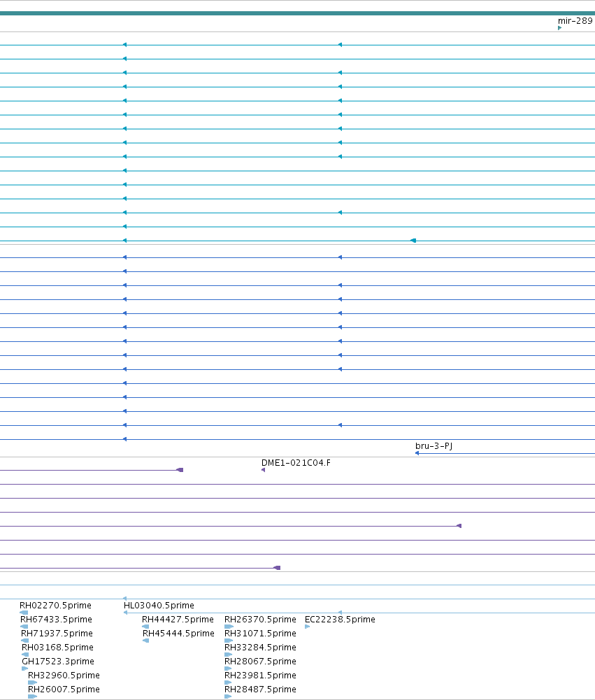The height and width of the screenshot is (700, 595).
Task: Select the EST glyph beneath GH17523.3prime
Action: coord(25,669)
